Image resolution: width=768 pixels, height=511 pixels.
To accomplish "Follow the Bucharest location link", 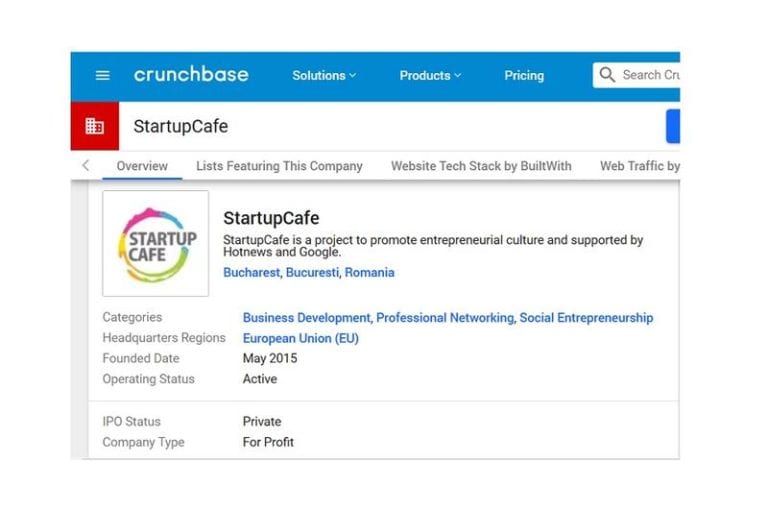I will (252, 272).
